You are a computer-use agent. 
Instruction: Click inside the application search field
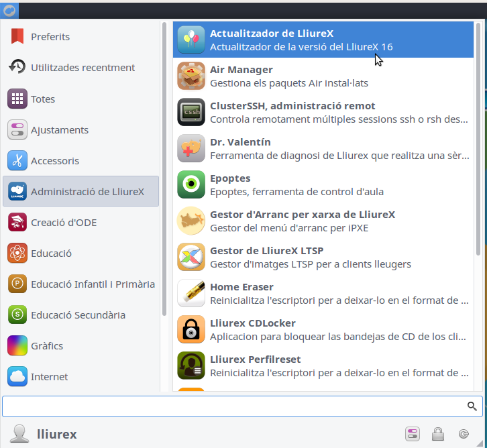[x=235, y=406]
